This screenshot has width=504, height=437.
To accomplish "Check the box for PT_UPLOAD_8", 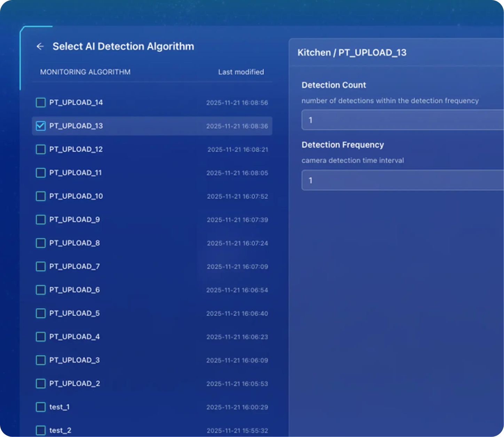I will click(x=41, y=243).
